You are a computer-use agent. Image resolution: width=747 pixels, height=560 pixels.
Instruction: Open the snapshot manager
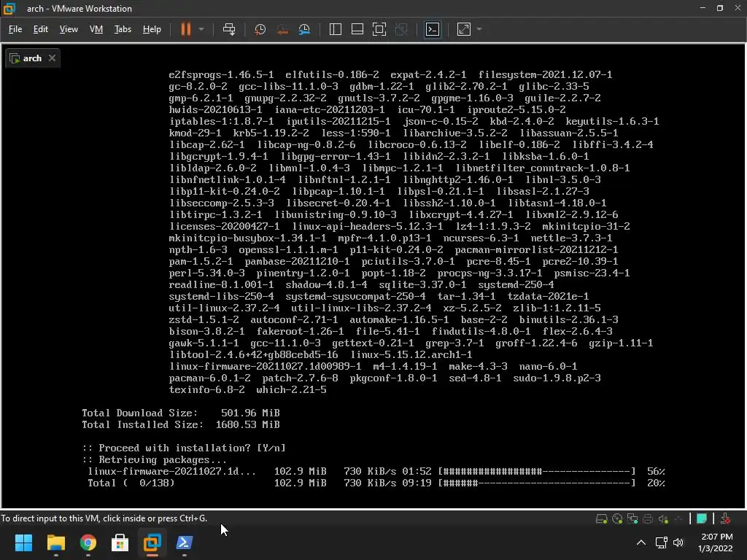304,29
